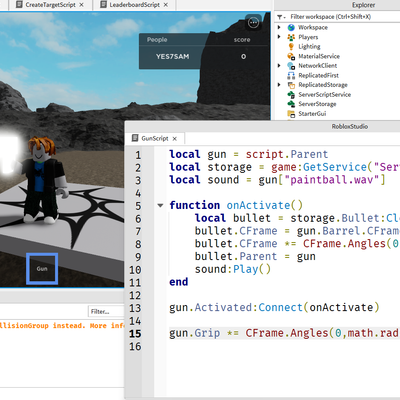Image resolution: width=400 pixels, height=400 pixels.
Task: Click the Explorer panel title
Action: 363,5
